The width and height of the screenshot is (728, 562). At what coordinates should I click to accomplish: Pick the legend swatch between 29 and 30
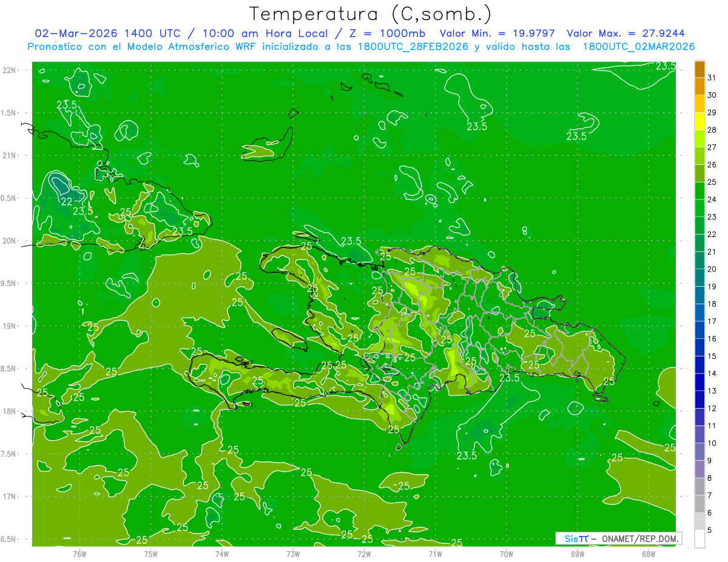[699, 104]
